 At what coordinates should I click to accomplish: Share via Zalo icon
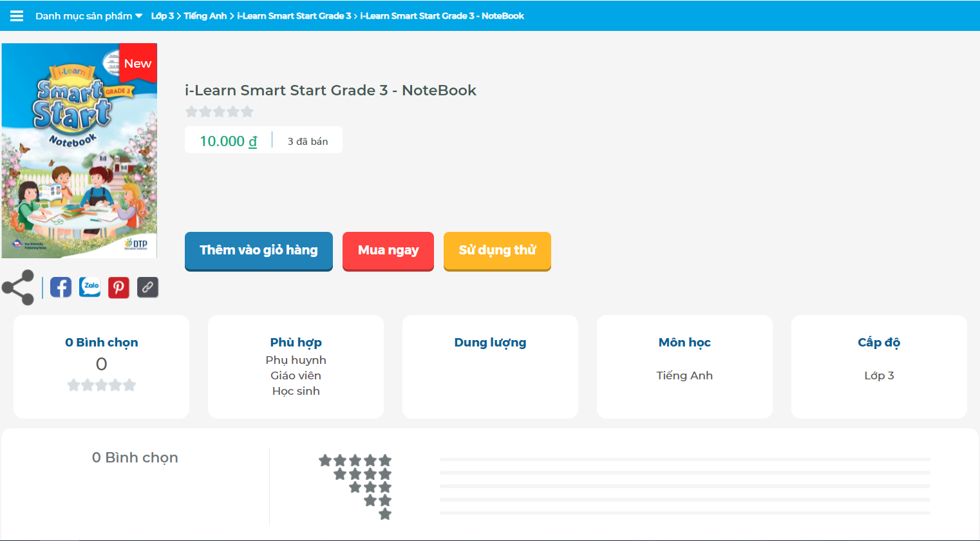click(x=90, y=287)
